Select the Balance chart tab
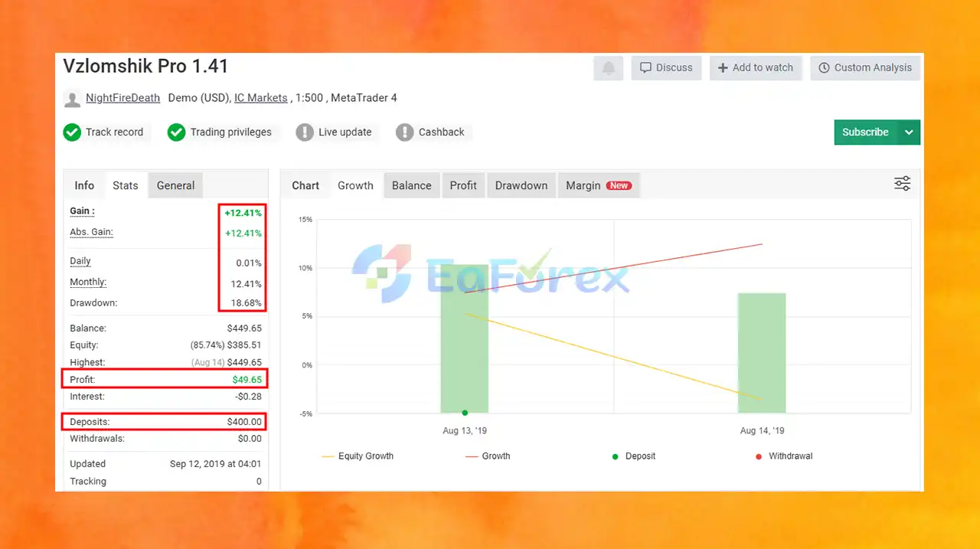Screen dimensions: 980x549 point(412,185)
